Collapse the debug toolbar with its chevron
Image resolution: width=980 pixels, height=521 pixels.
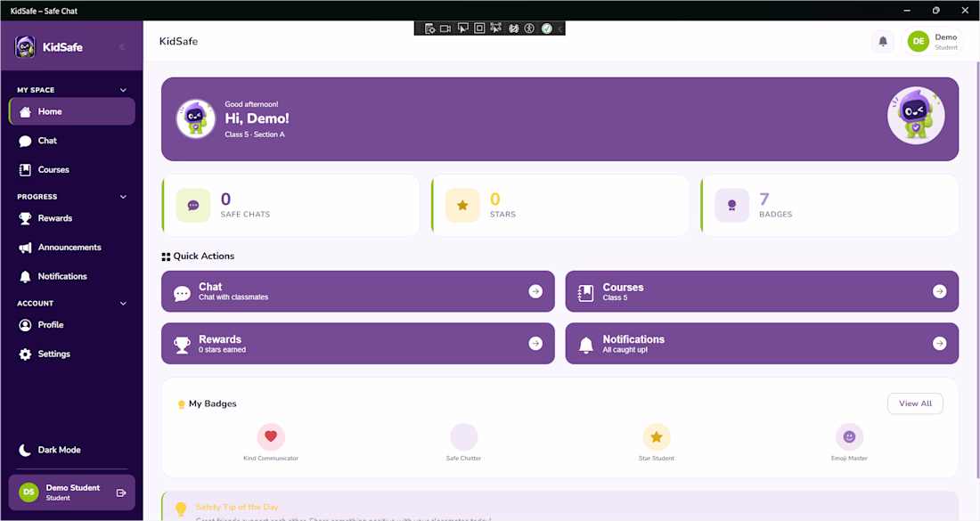click(x=560, y=28)
